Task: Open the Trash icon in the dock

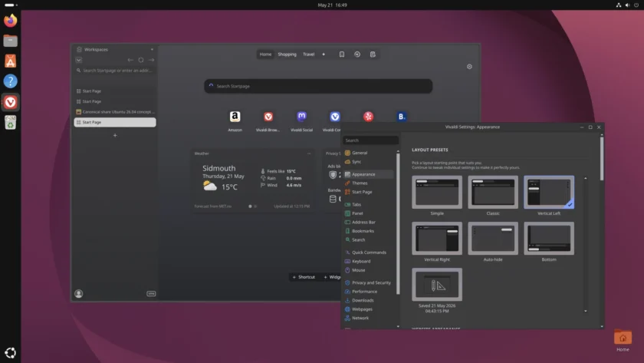Action: tap(10, 123)
